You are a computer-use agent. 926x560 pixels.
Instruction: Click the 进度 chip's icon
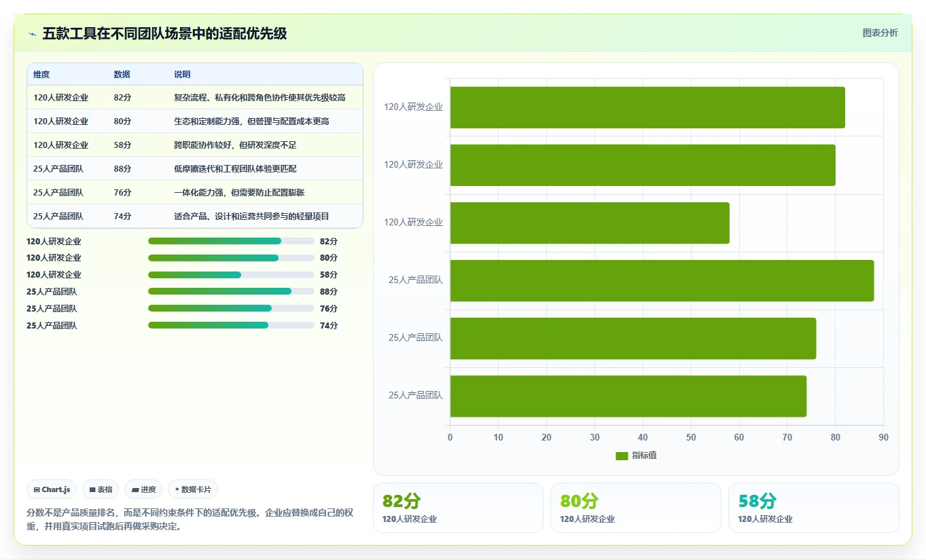pos(135,489)
